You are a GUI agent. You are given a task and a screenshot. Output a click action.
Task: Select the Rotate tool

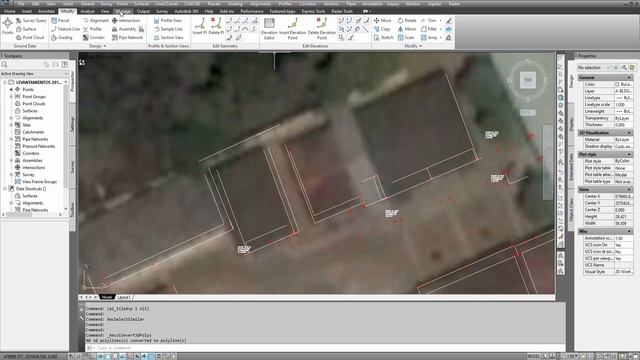pyautogui.click(x=407, y=20)
